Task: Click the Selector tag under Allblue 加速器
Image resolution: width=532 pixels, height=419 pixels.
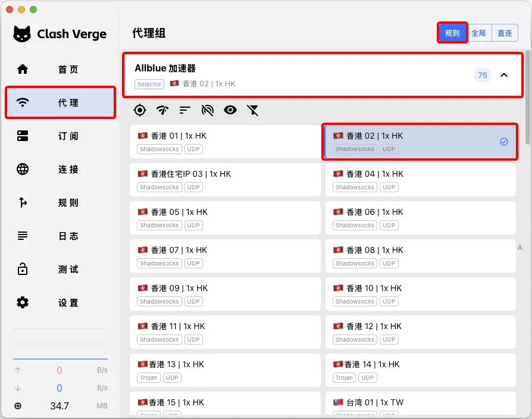Action: pos(149,84)
